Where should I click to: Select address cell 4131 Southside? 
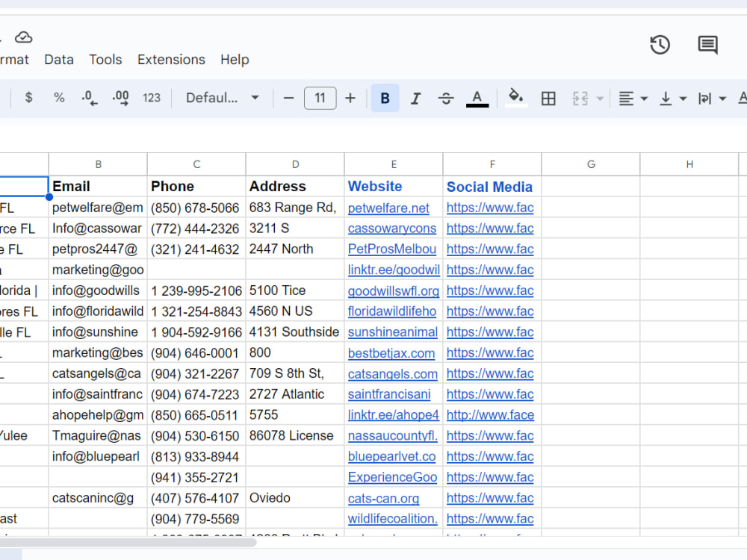(x=295, y=332)
